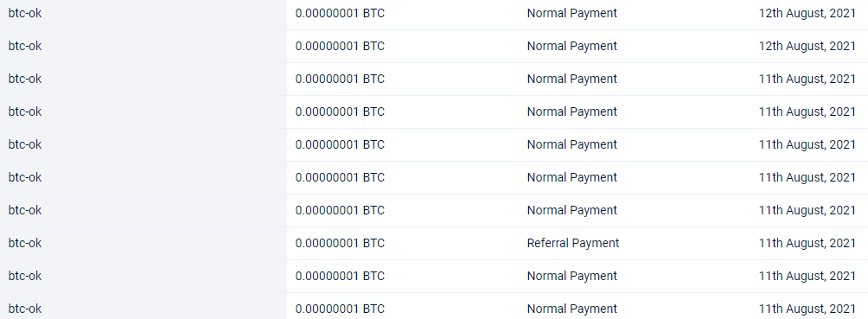This screenshot has width=868, height=319.
Task: Open btc-ok directly below the Referral Payment row
Action: point(25,276)
